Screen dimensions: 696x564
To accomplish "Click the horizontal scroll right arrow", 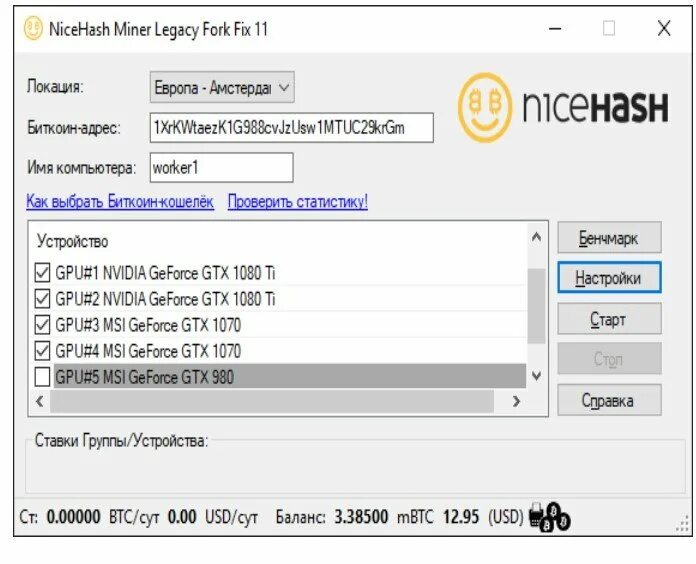I will coord(516,401).
